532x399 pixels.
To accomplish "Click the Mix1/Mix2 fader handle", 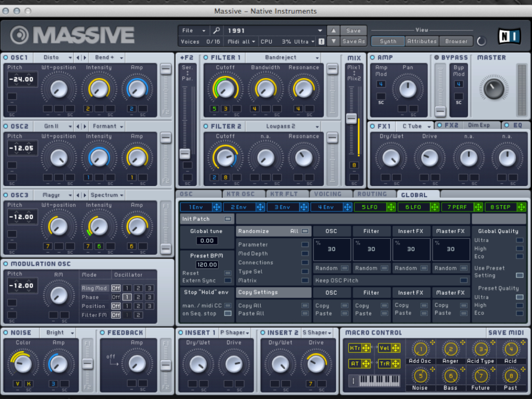I will click(x=351, y=119).
